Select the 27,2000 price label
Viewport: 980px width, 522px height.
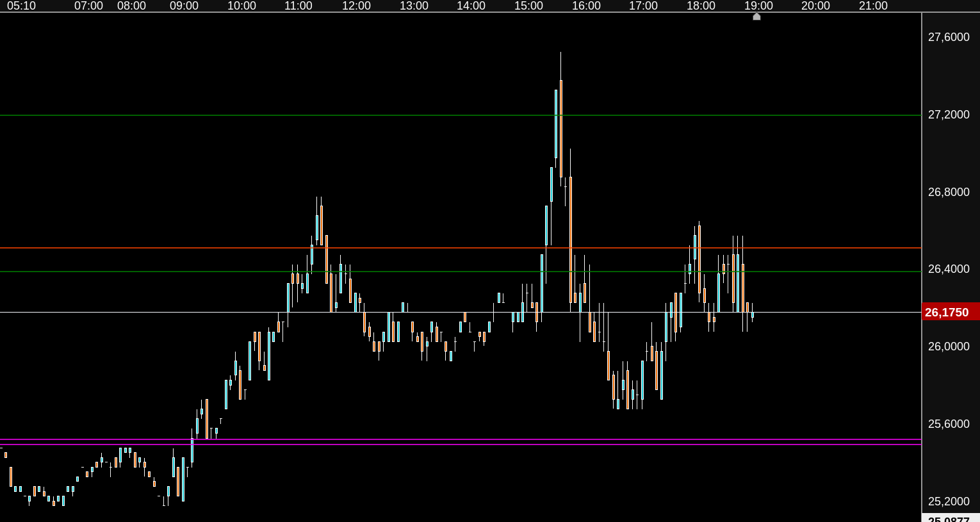pyautogui.click(x=949, y=115)
